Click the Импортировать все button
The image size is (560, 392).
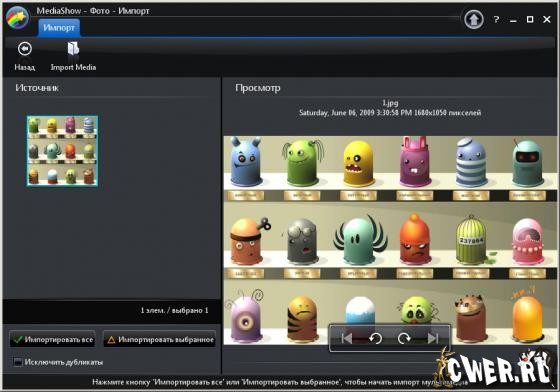pyautogui.click(x=52, y=339)
